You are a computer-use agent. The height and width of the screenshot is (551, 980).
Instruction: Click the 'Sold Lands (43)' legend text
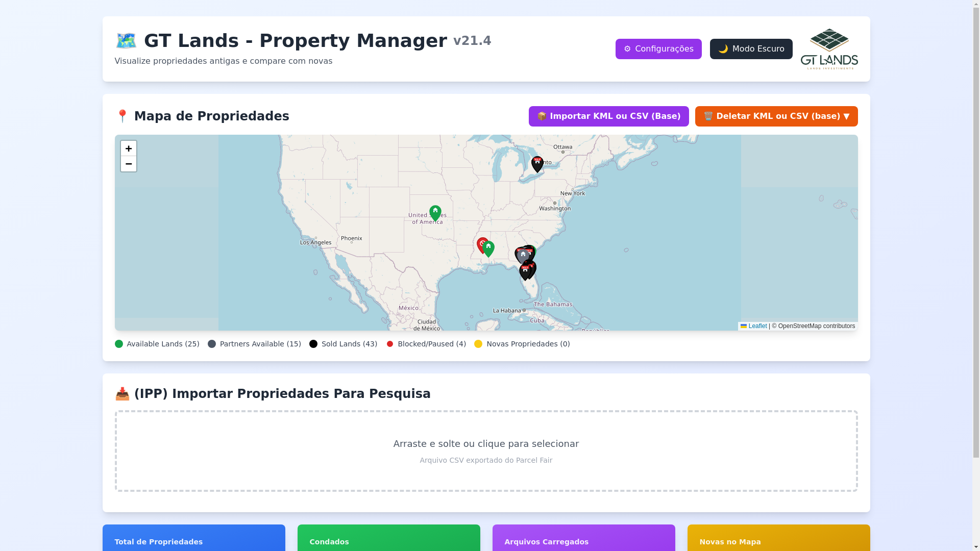tap(349, 344)
